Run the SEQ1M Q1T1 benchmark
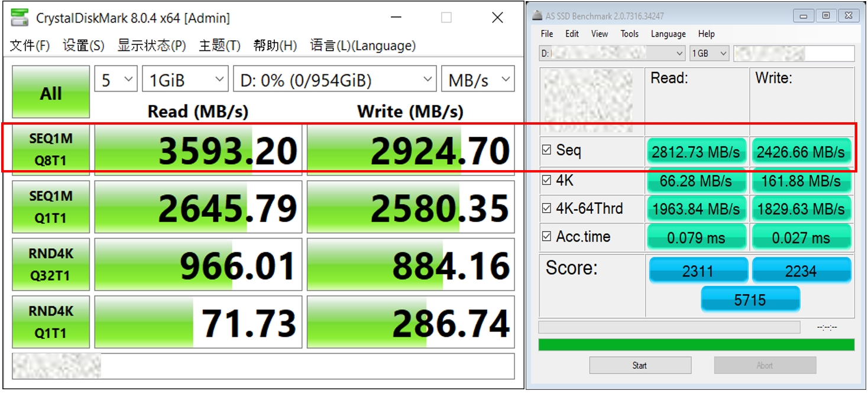The width and height of the screenshot is (868, 394). pos(51,207)
